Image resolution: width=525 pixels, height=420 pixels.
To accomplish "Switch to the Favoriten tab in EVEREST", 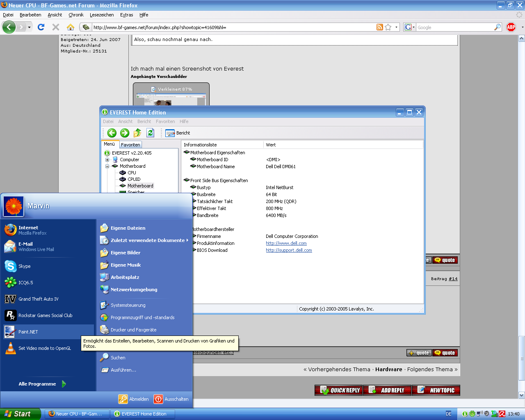I will pyautogui.click(x=130, y=145).
